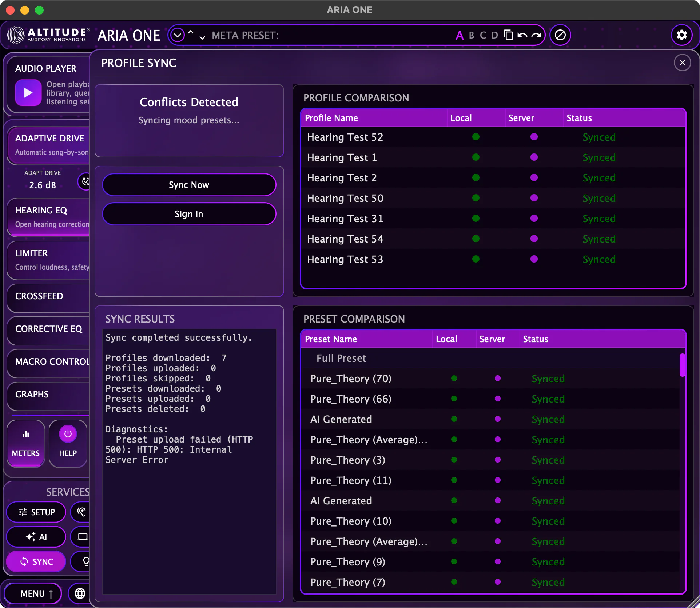Click the preset list scrollbar thumb
This screenshot has height=608, width=700.
coord(682,365)
